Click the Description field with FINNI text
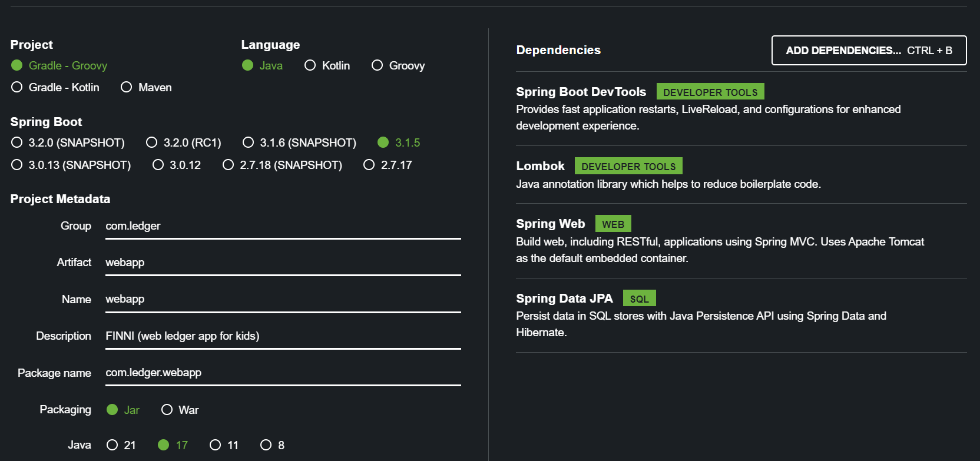This screenshot has height=461, width=980. [x=283, y=337]
